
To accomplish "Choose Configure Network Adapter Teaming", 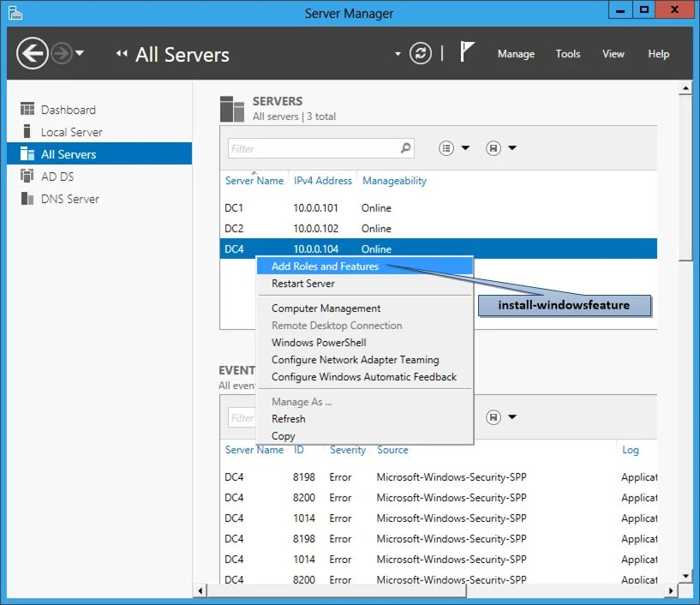I will (x=364, y=359).
